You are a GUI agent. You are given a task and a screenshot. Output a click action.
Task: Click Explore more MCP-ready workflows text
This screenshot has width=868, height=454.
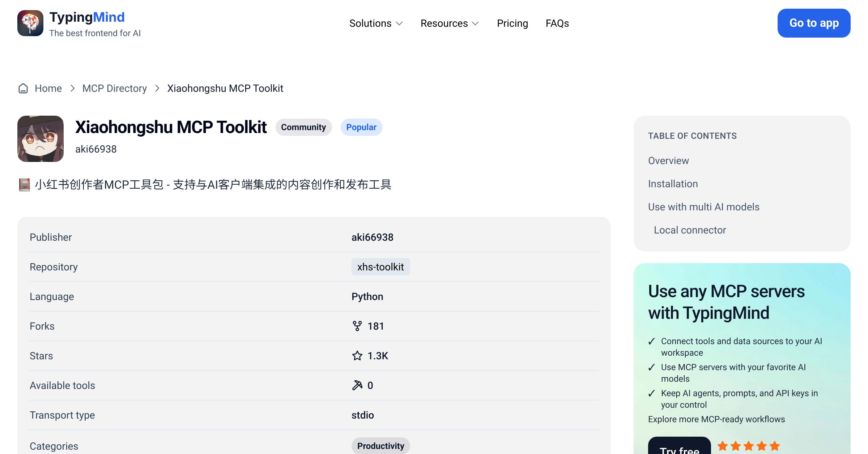click(716, 419)
